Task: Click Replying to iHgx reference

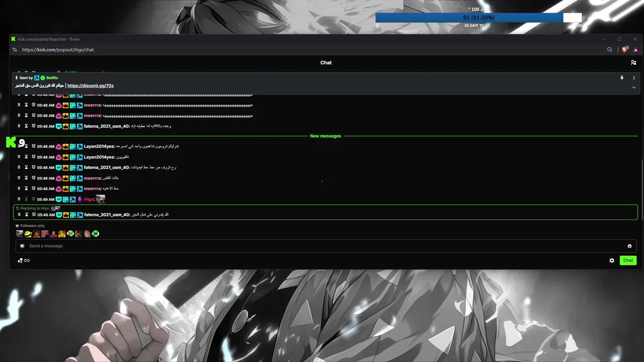Action: point(38,208)
